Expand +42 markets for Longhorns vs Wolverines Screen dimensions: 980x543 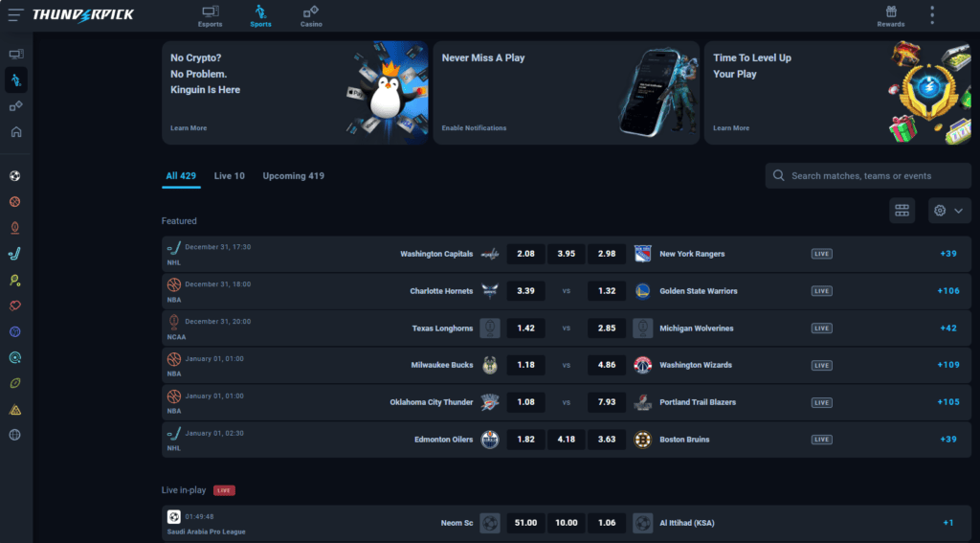click(948, 328)
